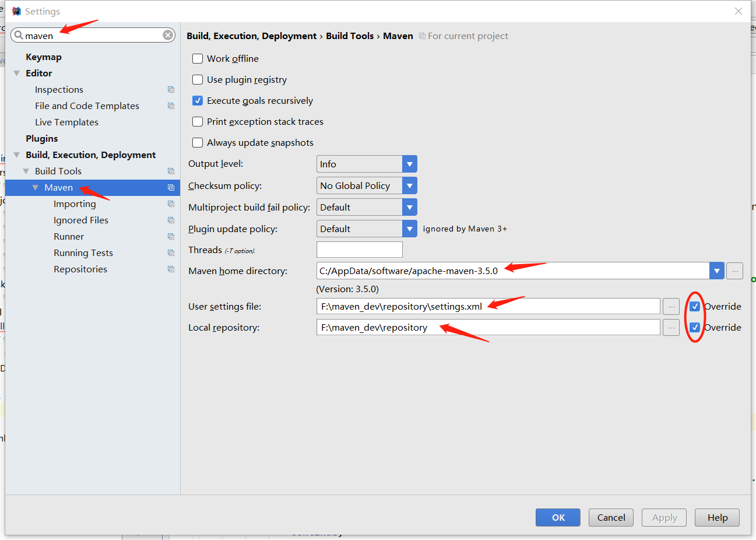This screenshot has height=540, width=756.
Task: Click the Cancel button
Action: point(611,517)
